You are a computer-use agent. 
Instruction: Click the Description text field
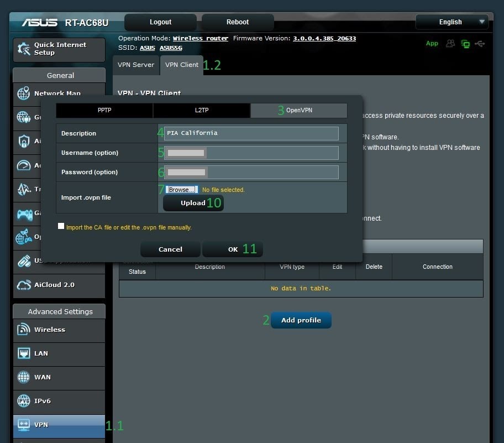[x=252, y=133]
